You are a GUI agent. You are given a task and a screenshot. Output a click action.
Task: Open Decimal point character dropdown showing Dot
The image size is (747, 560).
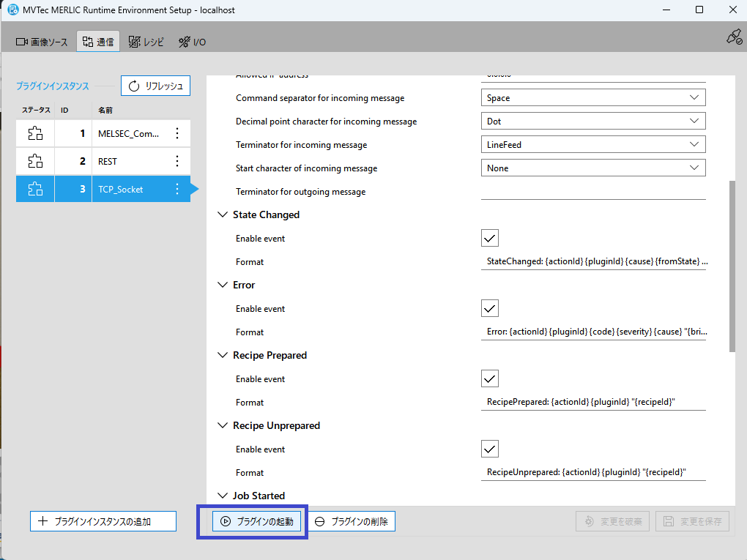(593, 121)
